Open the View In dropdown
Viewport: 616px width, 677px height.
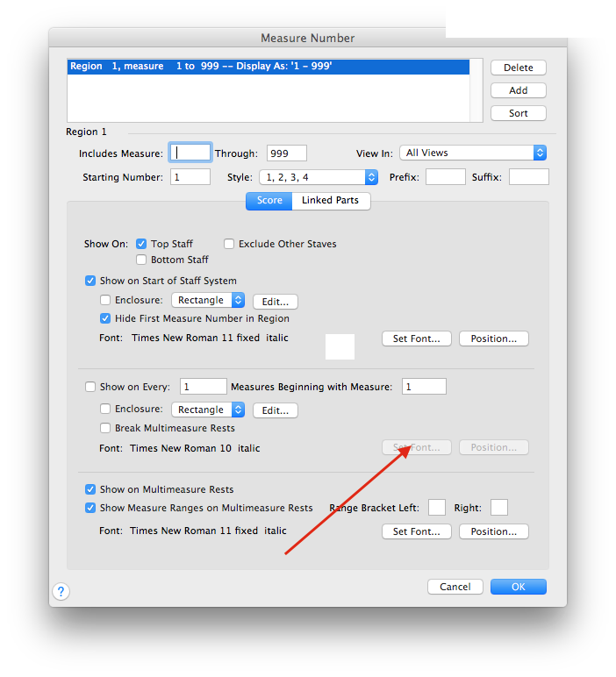click(473, 153)
